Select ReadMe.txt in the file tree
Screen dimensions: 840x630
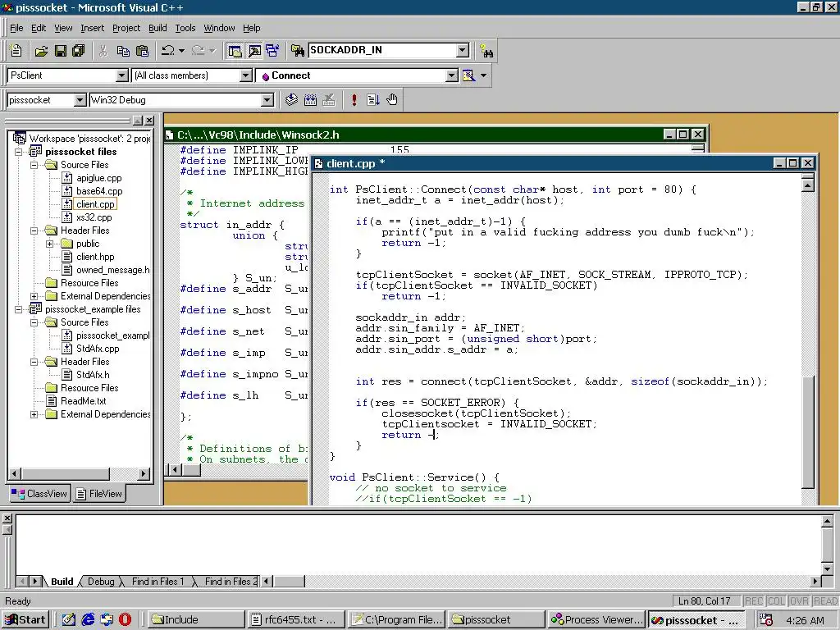click(x=83, y=401)
